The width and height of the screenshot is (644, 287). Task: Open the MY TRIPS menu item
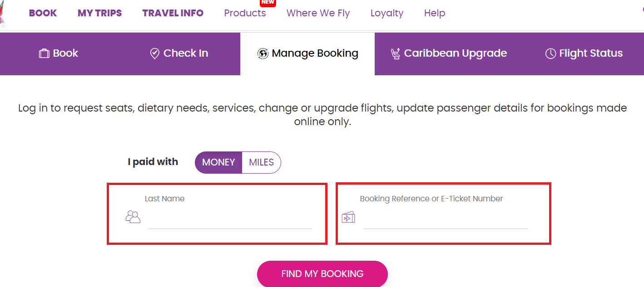point(100,13)
